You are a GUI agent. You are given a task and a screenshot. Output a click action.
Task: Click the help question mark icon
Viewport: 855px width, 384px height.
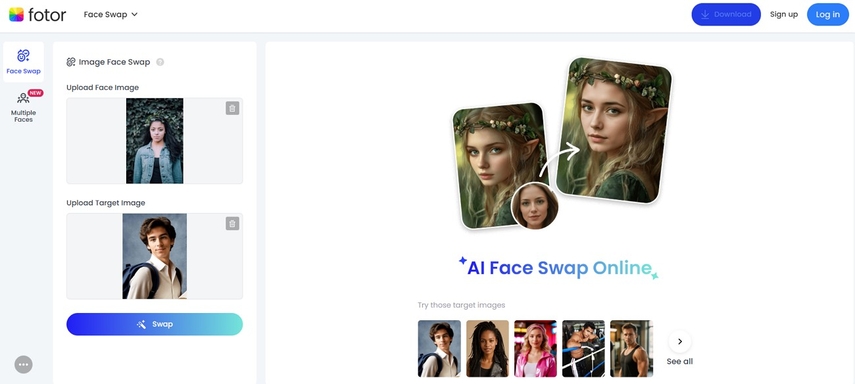(160, 62)
